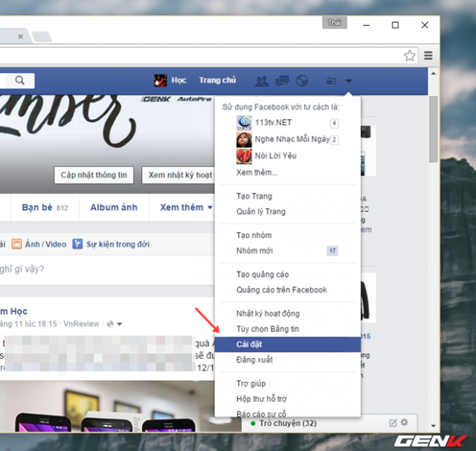The height and width of the screenshot is (451, 476).
Task: Click the search magnifier icon
Action: (x=20, y=80)
